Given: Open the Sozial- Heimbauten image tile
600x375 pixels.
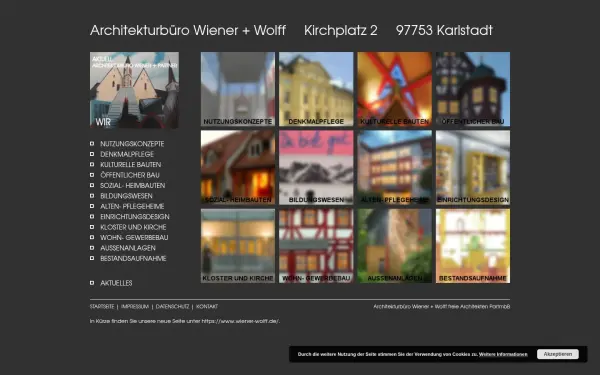Looking at the screenshot, I should click(x=238, y=168).
